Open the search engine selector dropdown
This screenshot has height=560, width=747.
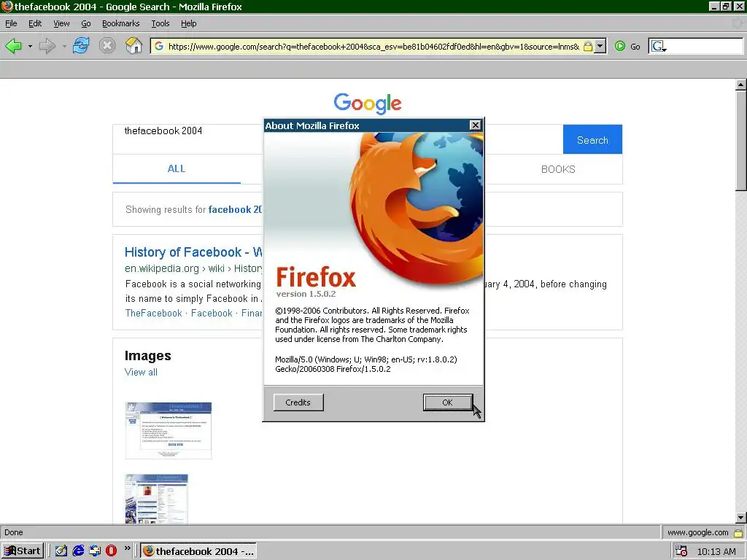[x=659, y=46]
